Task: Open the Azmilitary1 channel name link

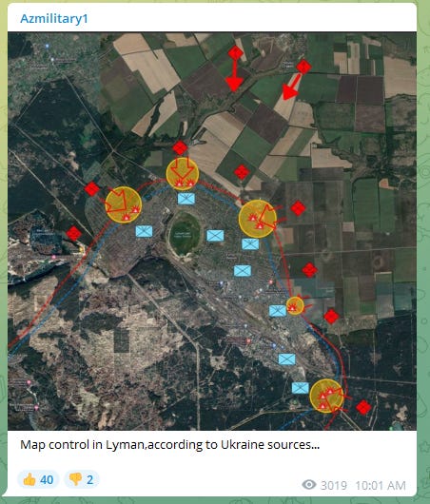Action: point(53,19)
